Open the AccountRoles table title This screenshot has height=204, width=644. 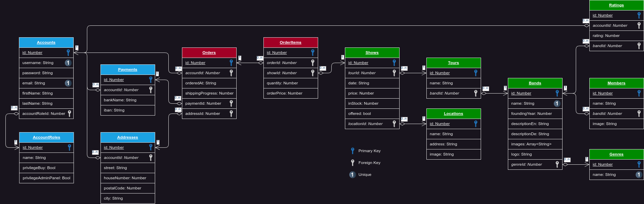coord(47,137)
